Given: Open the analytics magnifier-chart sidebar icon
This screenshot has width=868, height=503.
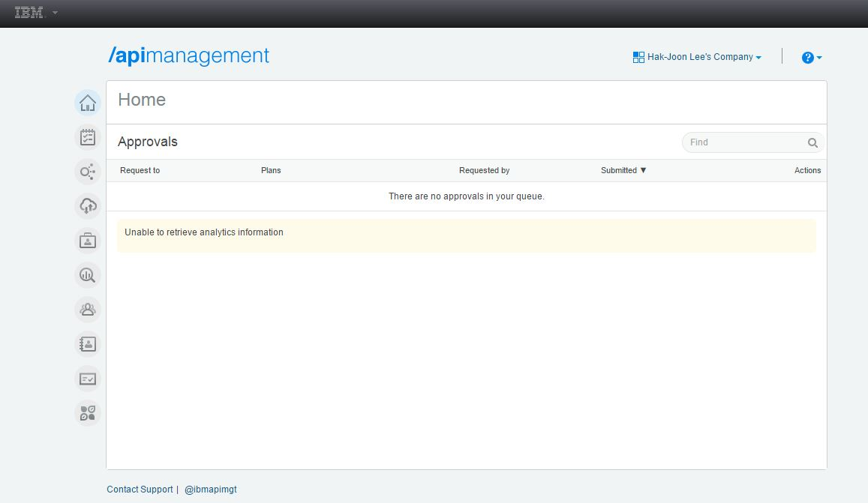Looking at the screenshot, I should [x=88, y=275].
